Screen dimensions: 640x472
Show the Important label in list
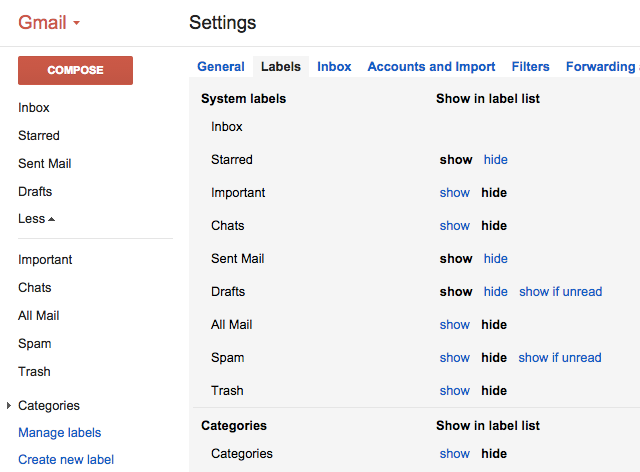coord(454,193)
